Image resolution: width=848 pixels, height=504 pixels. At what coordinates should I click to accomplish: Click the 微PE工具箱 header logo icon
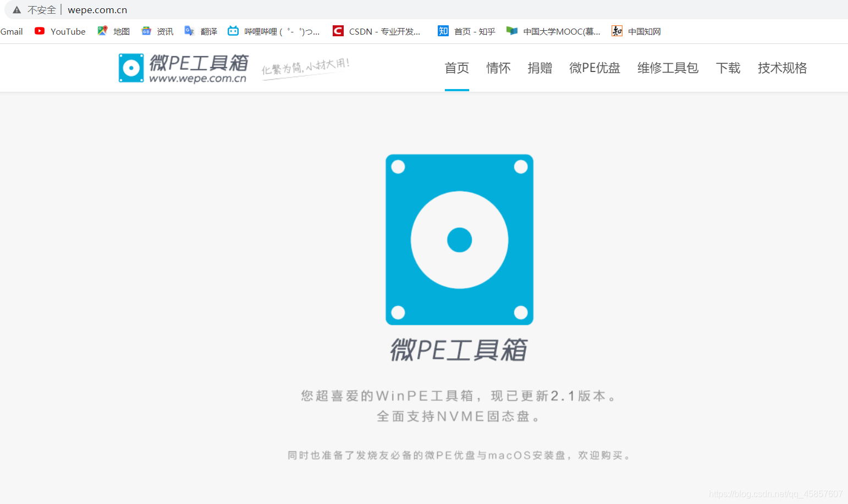[x=131, y=68]
